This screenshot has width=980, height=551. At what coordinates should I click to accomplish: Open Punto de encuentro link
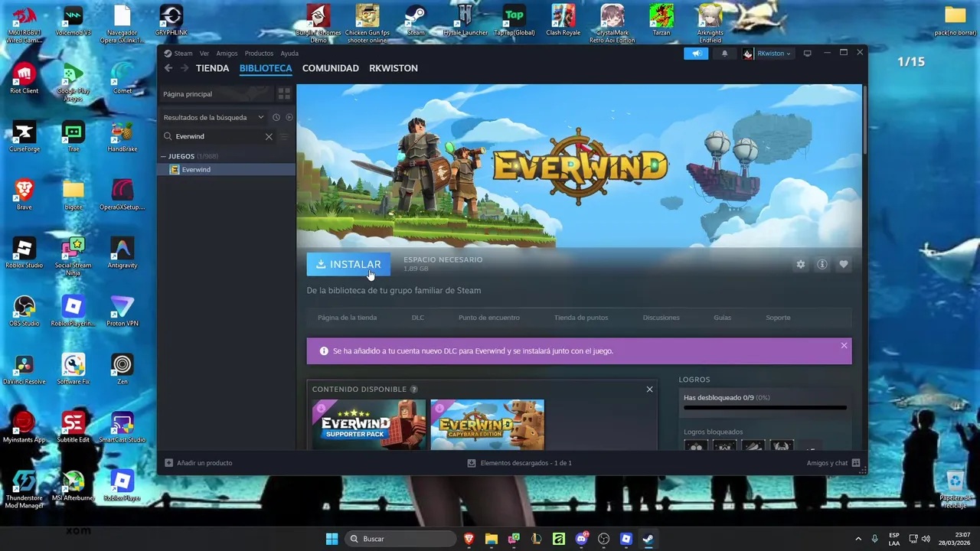[489, 318]
